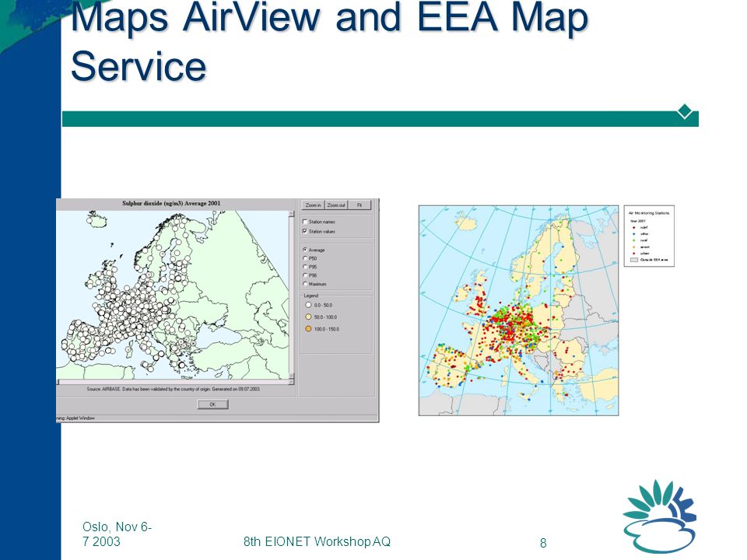Click the Zoom out button in AirView
Screen dimensions: 747x560
click(336, 205)
